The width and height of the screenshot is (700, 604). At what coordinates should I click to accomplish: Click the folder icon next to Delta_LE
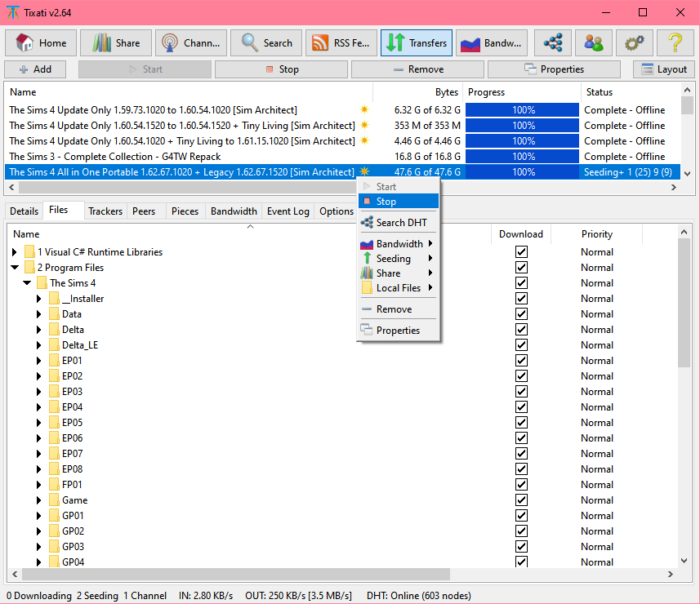pos(54,344)
